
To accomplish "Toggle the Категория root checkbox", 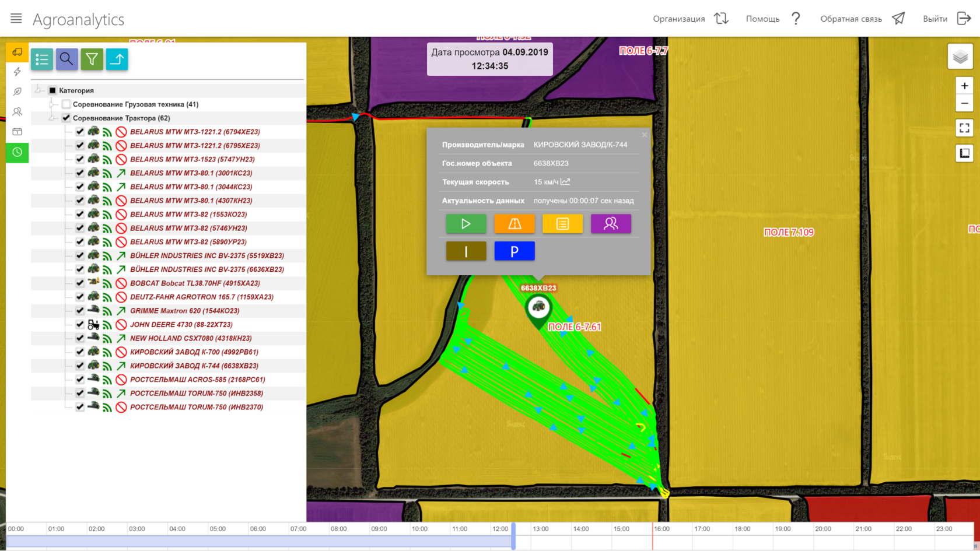I will coord(52,90).
